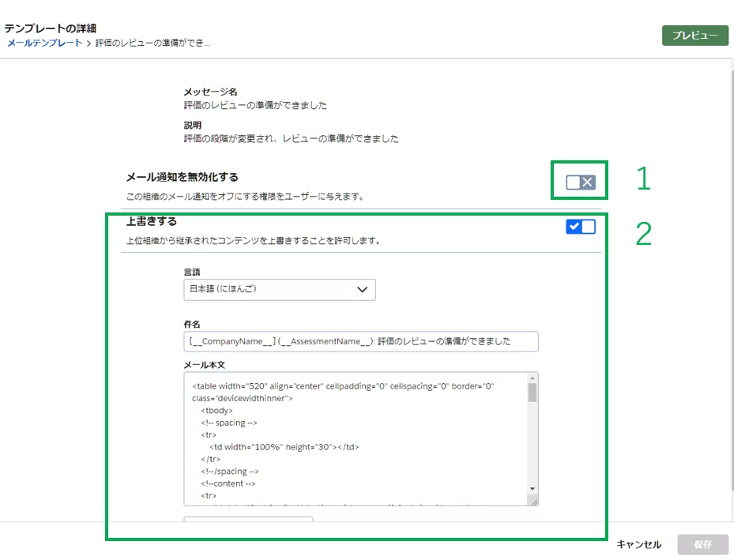Image resolution: width=745 pixels, height=560 pixels.
Task: Go back to メールテンプレート breadcrumb
Action: coord(44,43)
